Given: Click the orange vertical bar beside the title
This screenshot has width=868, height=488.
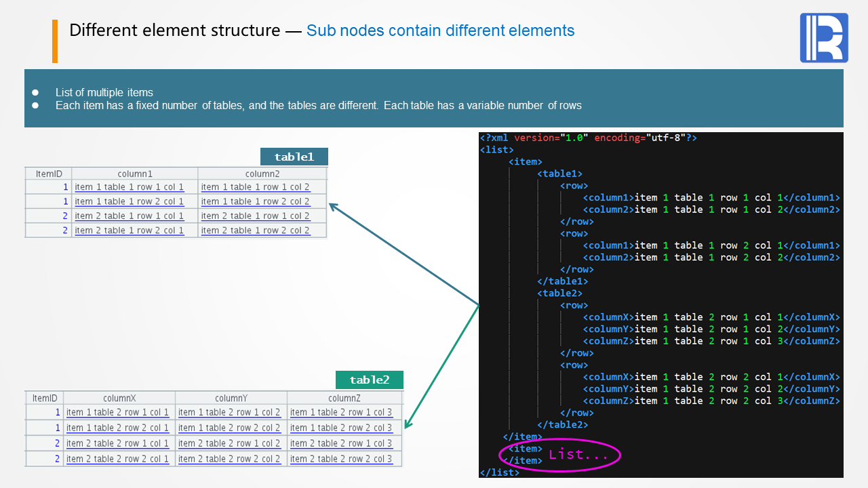Looking at the screenshot, I should (x=55, y=41).
